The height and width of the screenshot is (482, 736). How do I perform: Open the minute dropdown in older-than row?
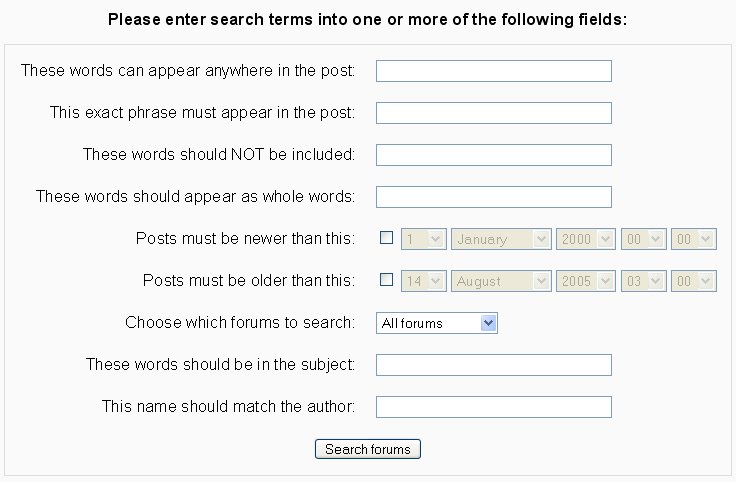click(x=694, y=281)
